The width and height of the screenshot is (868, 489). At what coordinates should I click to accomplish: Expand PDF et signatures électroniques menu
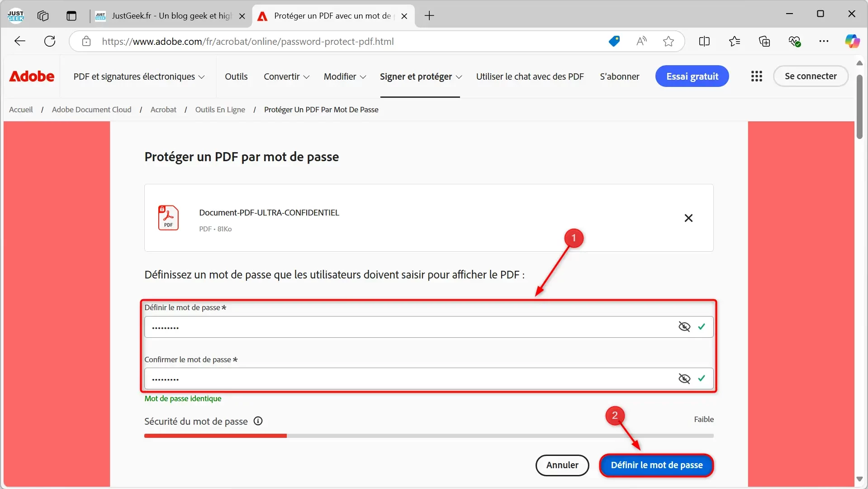[x=139, y=77]
